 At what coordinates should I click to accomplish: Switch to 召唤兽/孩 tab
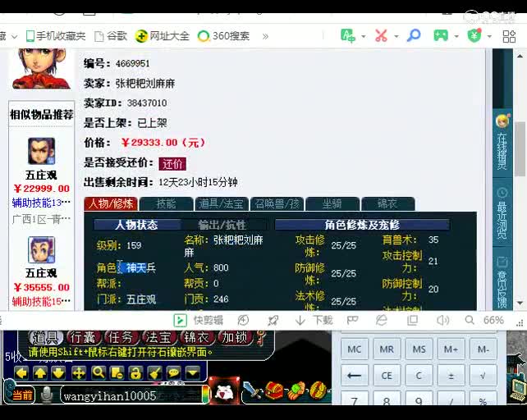click(x=277, y=204)
